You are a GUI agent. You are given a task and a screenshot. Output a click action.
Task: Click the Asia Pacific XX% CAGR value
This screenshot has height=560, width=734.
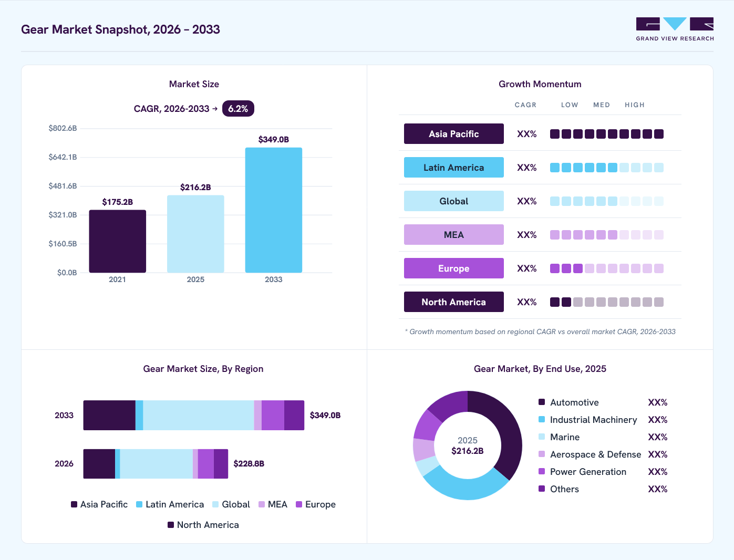[x=527, y=134]
